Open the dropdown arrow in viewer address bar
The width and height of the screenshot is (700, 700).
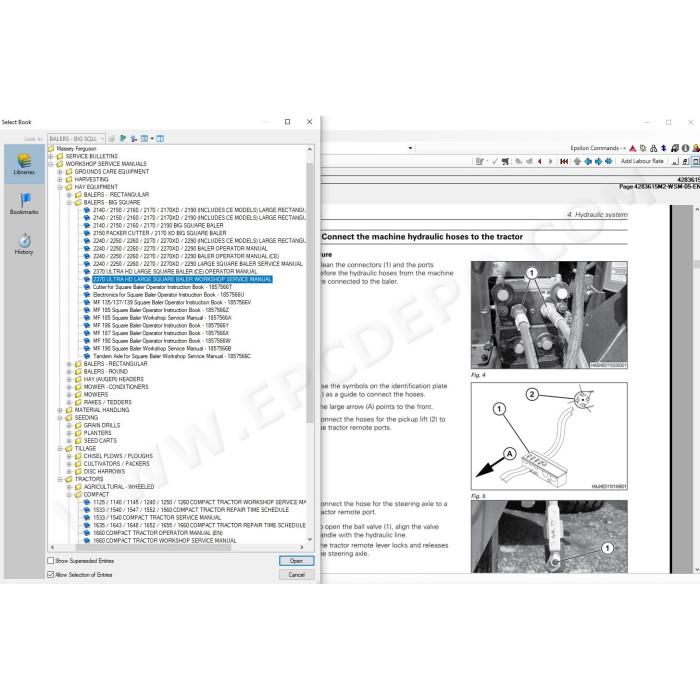point(410,148)
